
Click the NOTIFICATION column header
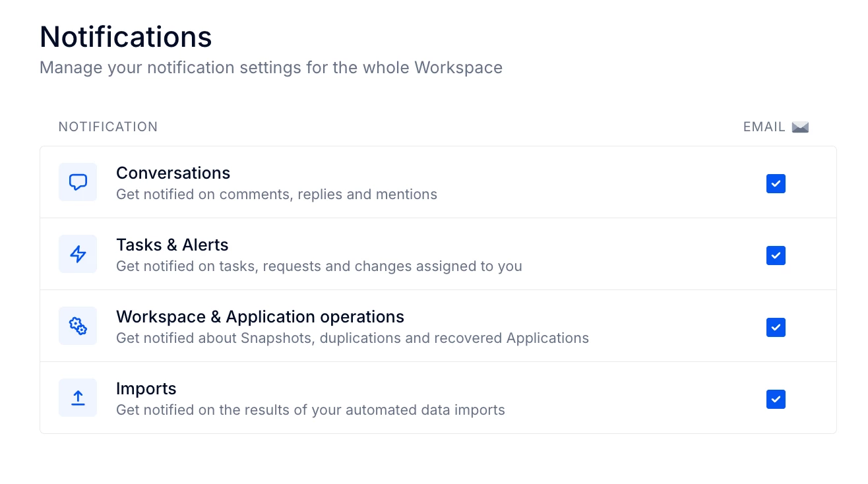coord(108,127)
